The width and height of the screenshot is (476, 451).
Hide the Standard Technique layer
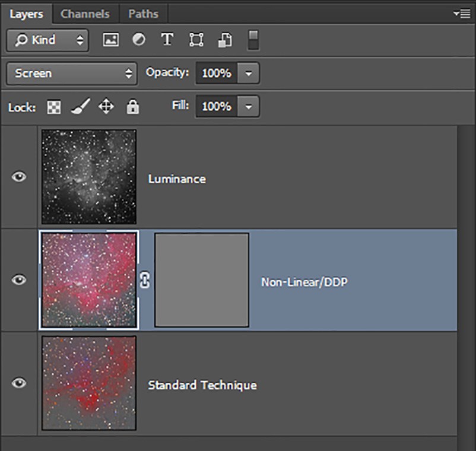coord(19,383)
